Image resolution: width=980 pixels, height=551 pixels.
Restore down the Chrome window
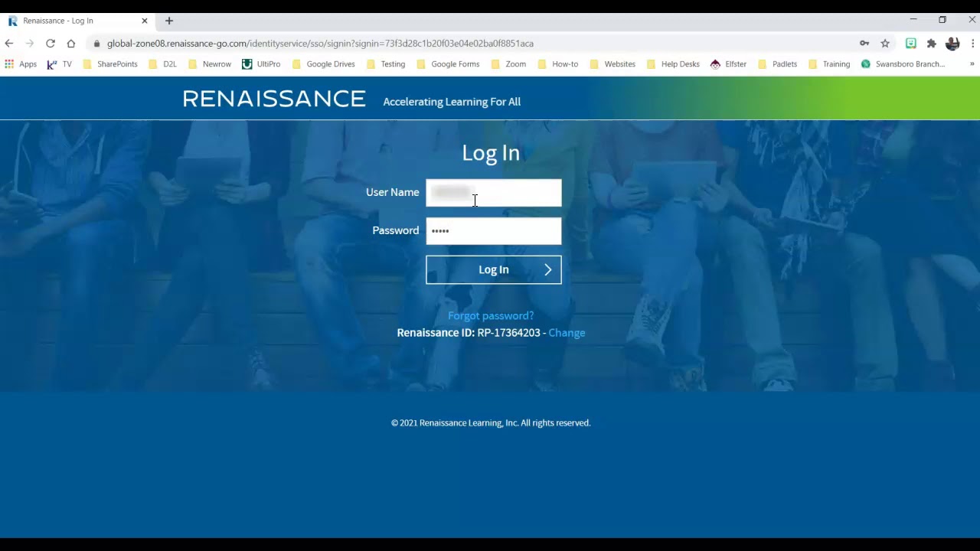[x=942, y=20]
